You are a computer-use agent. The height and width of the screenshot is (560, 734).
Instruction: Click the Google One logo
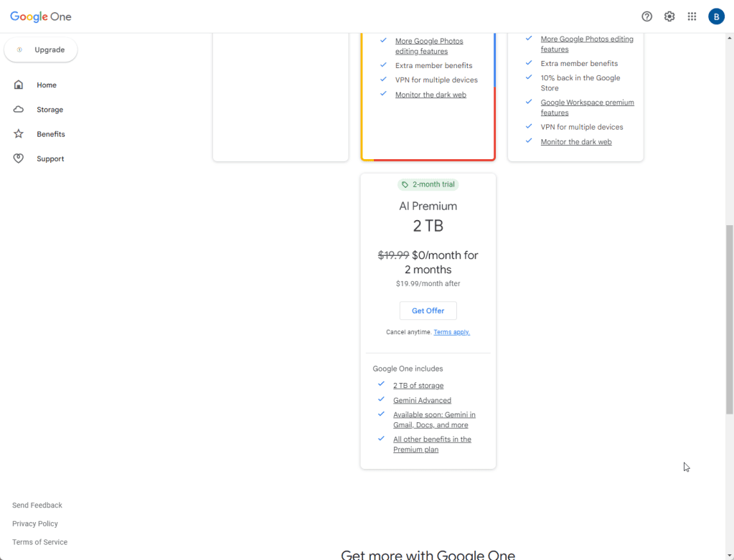[x=41, y=16]
